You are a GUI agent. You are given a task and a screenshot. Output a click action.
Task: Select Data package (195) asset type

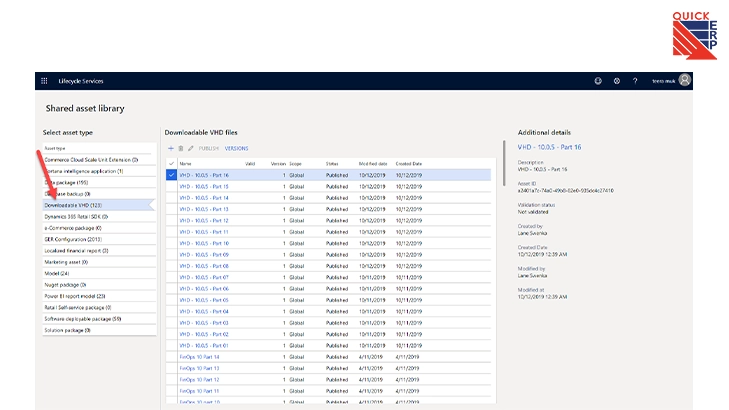click(98, 182)
